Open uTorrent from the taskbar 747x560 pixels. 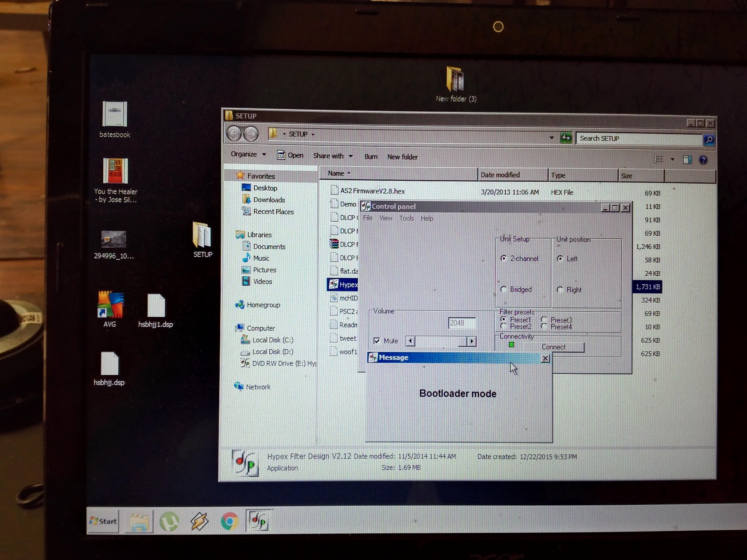169,521
